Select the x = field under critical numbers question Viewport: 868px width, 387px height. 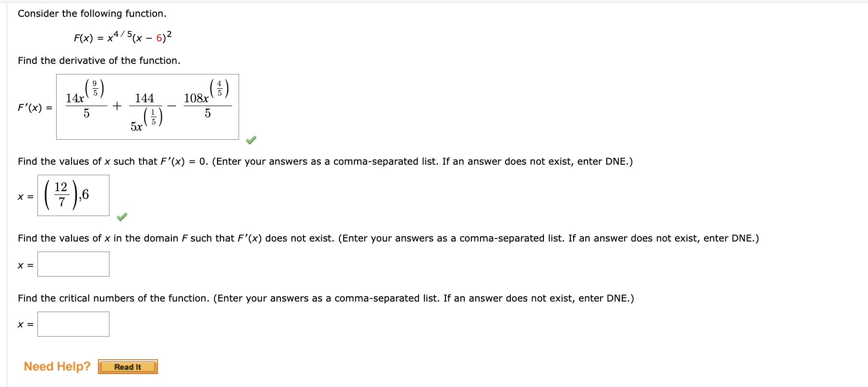73,324
